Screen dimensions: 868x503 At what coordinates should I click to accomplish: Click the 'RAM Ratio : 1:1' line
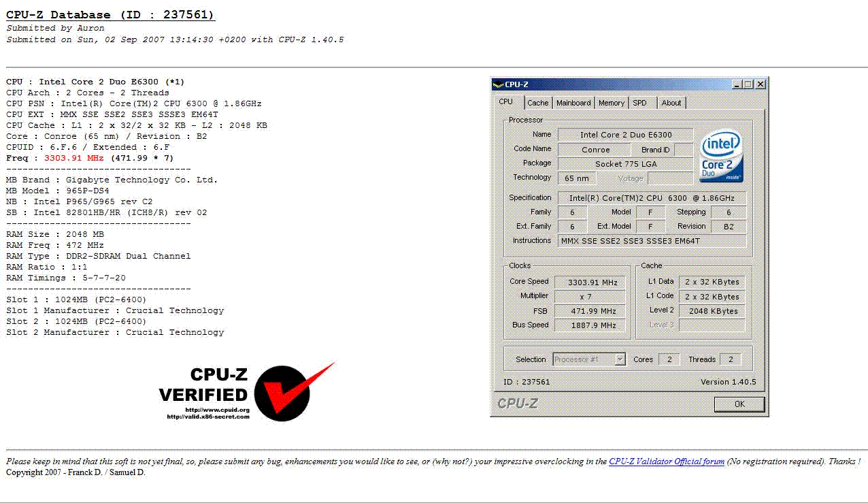[x=47, y=267]
